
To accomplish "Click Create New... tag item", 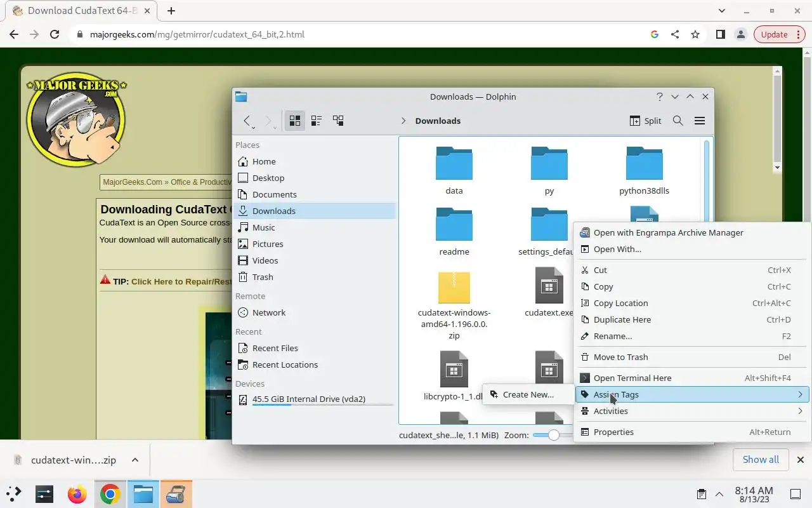I will coord(528,394).
